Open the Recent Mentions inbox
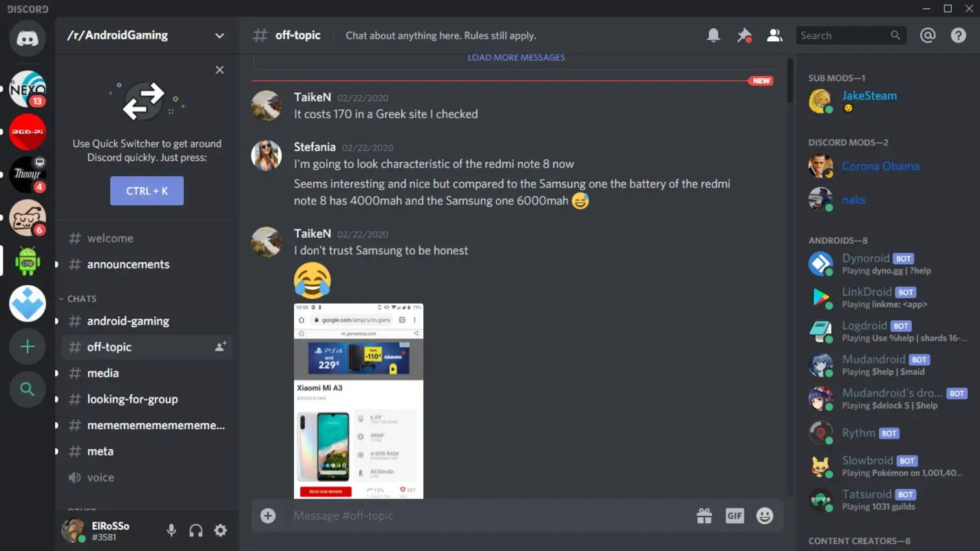The height and width of the screenshot is (551, 980). coord(928,34)
